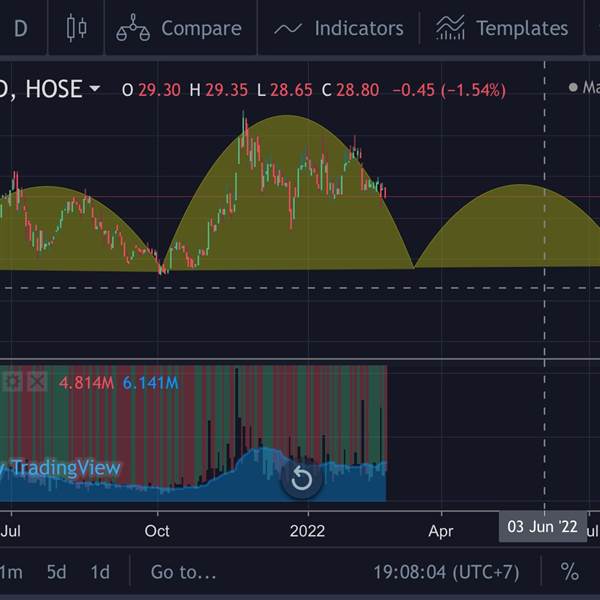Screen dimensions: 600x600
Task: Click the 19:08:04 (UTC+7) timezone setting
Action: tap(446, 572)
